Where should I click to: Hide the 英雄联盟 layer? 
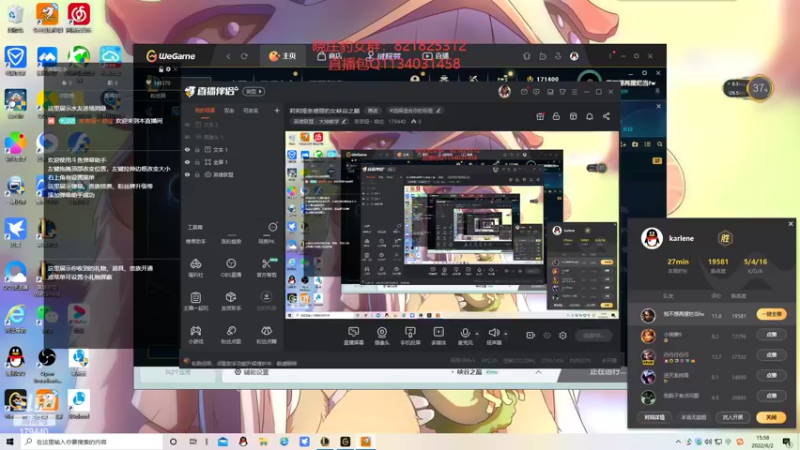click(187, 174)
